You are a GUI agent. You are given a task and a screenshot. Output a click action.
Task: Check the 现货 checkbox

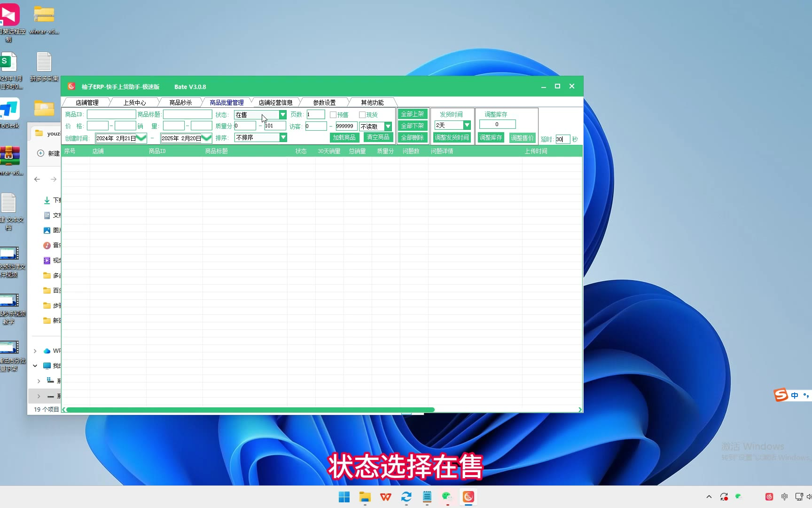362,115
